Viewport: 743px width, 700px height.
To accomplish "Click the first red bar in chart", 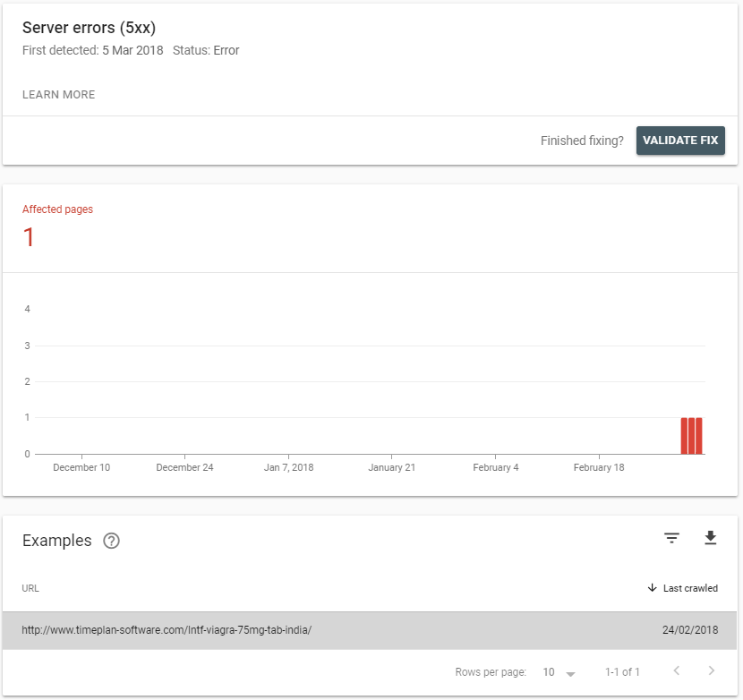I will (684, 436).
